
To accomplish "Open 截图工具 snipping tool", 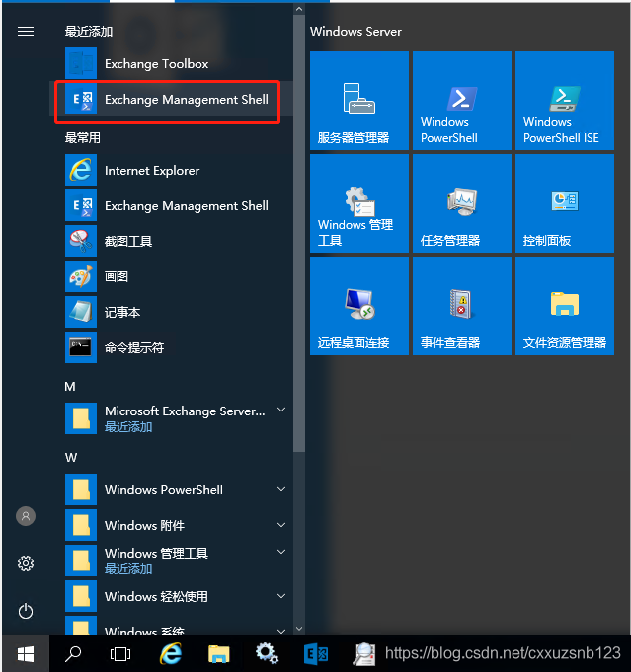I will click(x=172, y=242).
